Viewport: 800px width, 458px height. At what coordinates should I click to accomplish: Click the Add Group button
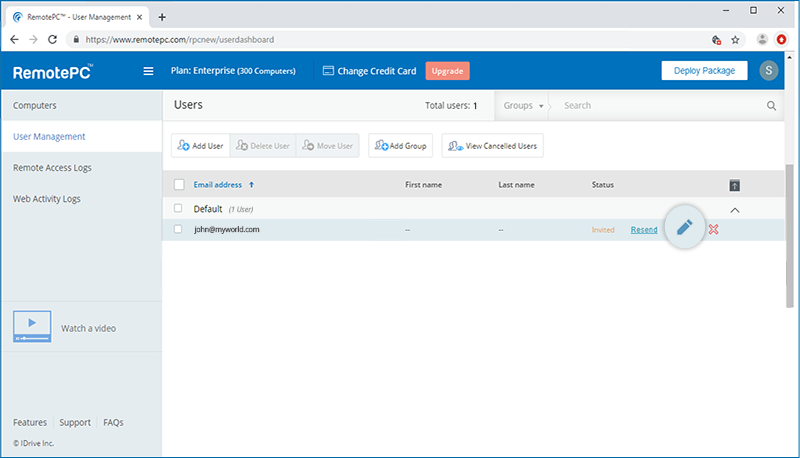tap(401, 146)
